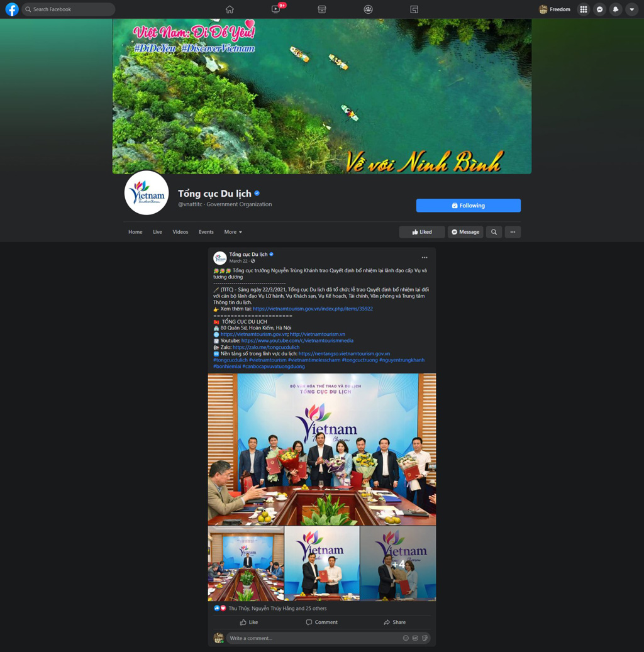Open the Zalo tongcucdulich link
This screenshot has height=652, width=644.
(x=266, y=347)
